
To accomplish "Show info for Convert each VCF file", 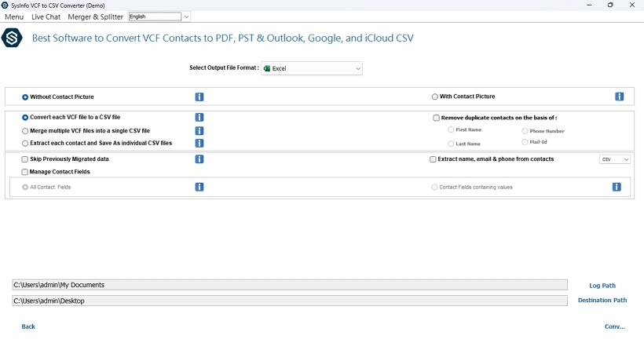I will click(x=199, y=118).
